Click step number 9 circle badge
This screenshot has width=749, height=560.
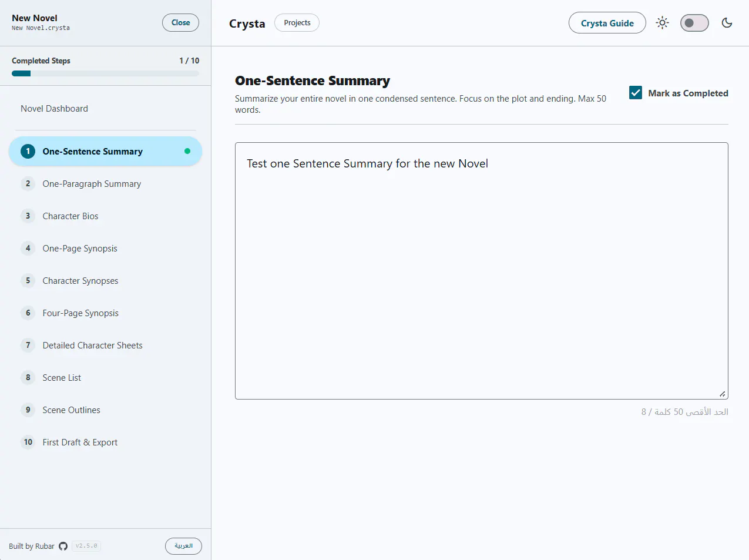(x=28, y=410)
